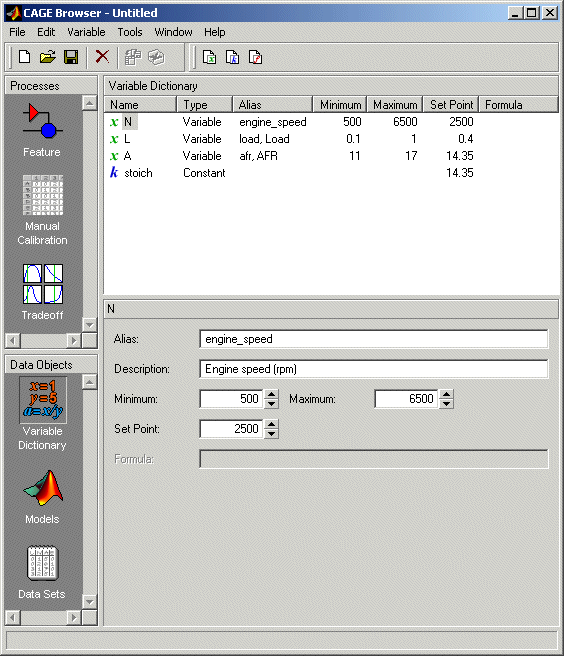This screenshot has width=564, height=656.
Task: Select the stoich constant row
Action: coord(331,173)
